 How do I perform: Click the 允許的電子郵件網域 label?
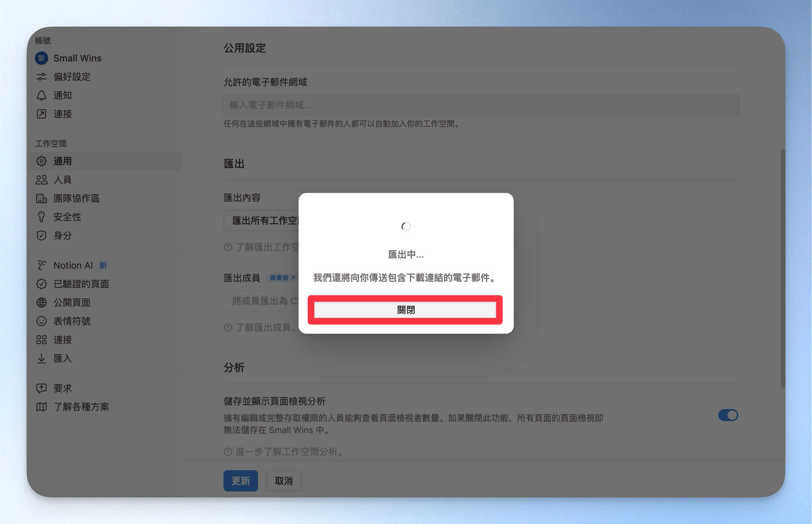coord(265,82)
